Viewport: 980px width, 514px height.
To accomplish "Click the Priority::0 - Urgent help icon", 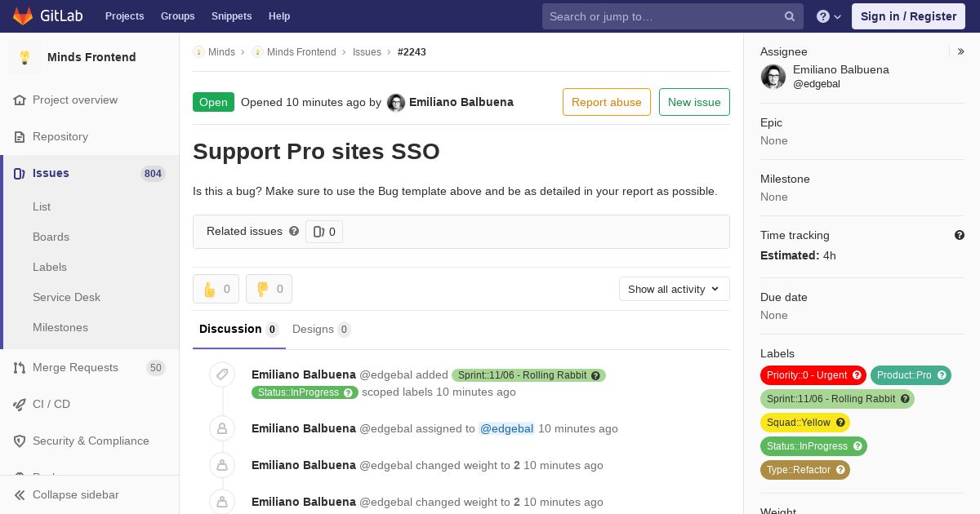I will 857,375.
